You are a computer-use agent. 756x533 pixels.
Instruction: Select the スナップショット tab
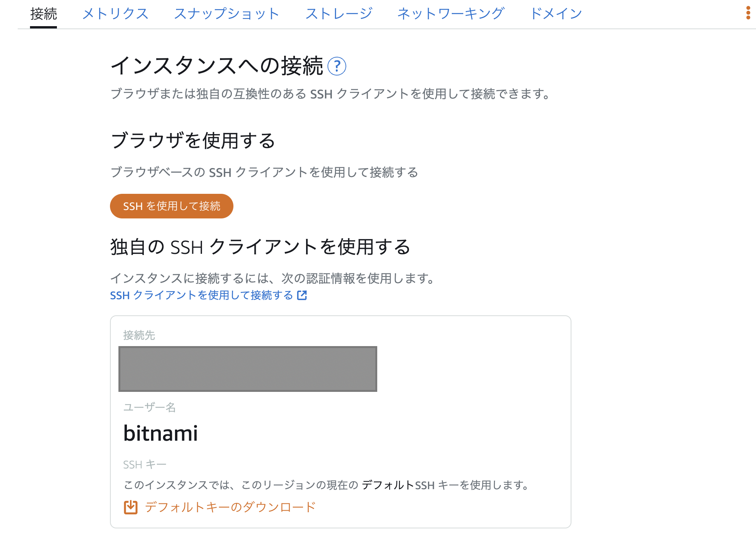[227, 14]
